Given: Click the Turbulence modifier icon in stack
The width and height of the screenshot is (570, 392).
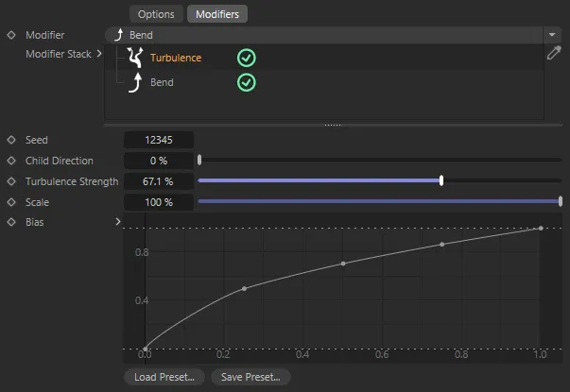Looking at the screenshot, I should click(134, 58).
